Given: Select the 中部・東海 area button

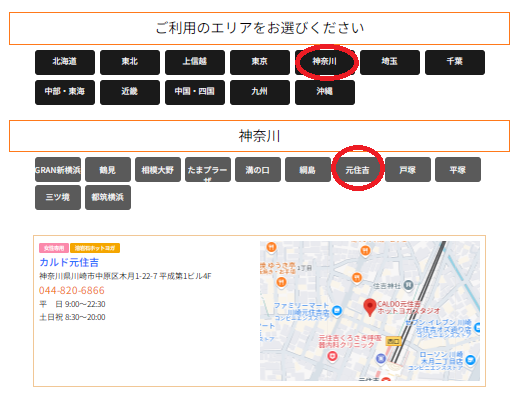Looking at the screenshot, I should point(65,92).
